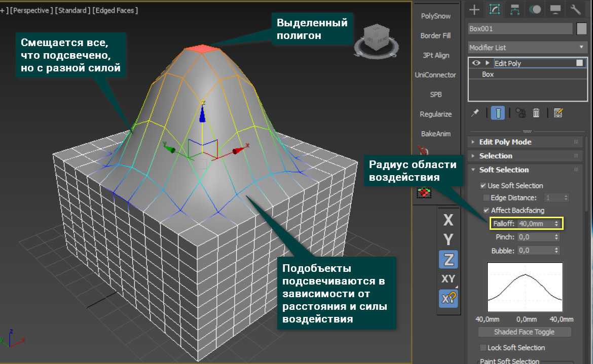Click the Box001 object color swatch
The width and height of the screenshot is (593, 364).
point(581,29)
